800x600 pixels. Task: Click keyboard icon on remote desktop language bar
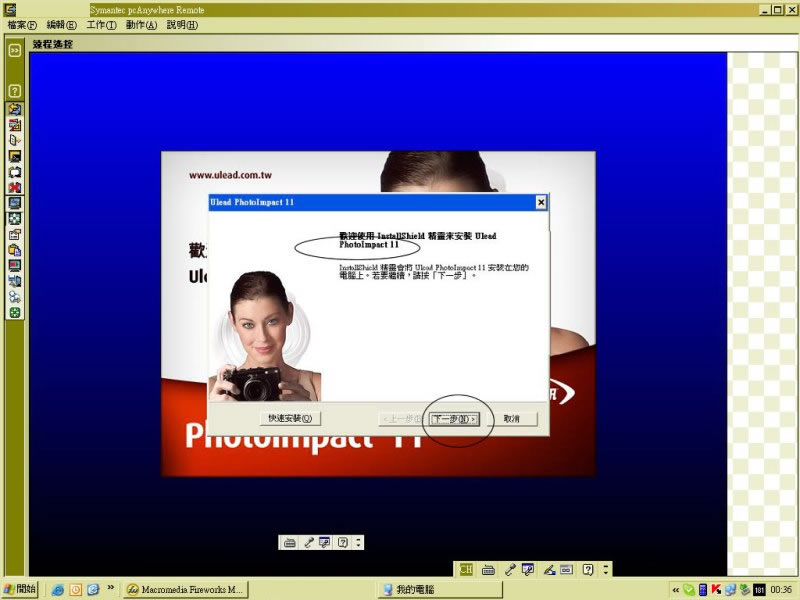click(289, 542)
